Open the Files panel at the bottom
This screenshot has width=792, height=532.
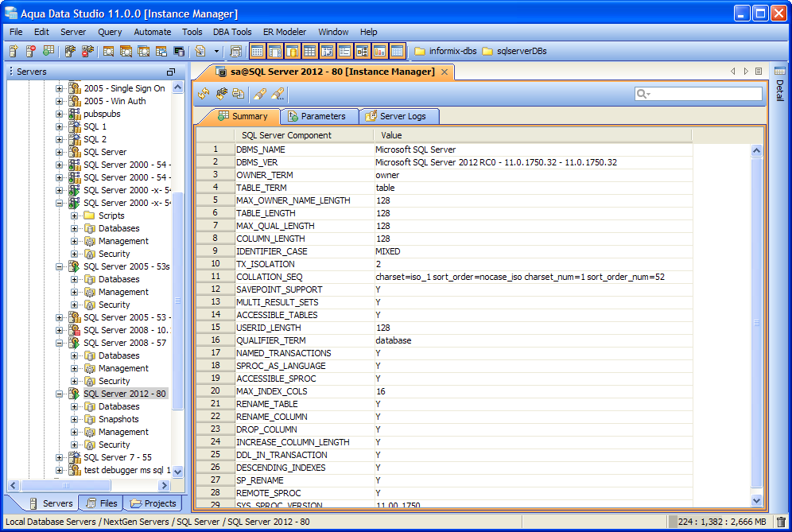(x=101, y=503)
